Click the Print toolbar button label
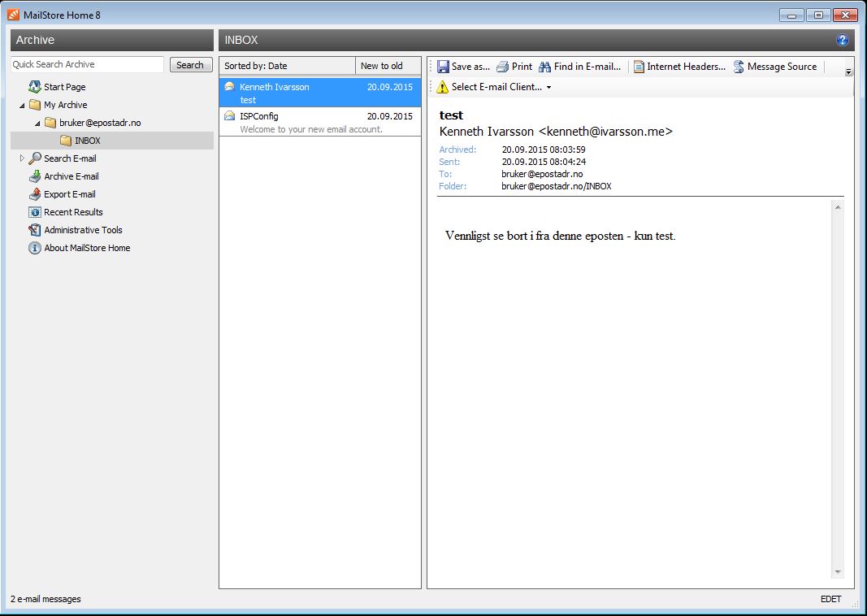The height and width of the screenshot is (616, 867). tap(522, 67)
